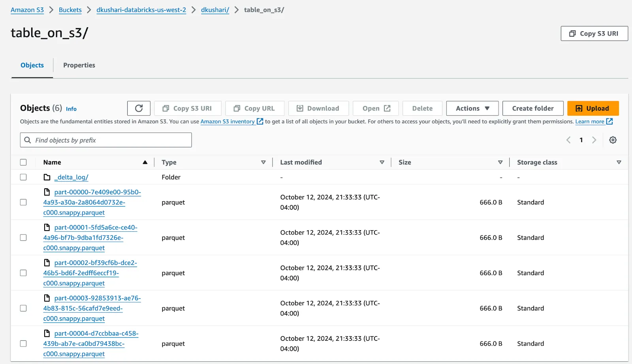Click the folder icon beside _delta_log
632x364 pixels.
[x=47, y=177]
